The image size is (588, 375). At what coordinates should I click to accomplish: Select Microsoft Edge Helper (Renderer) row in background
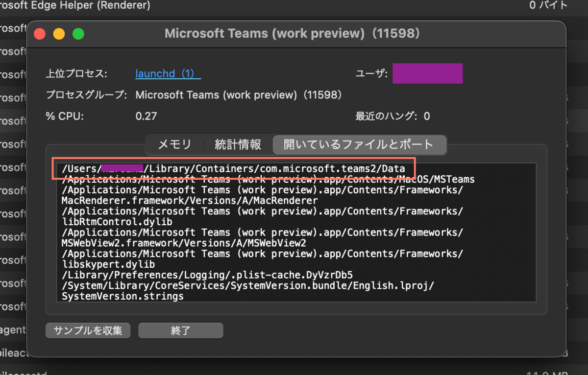tap(75, 6)
